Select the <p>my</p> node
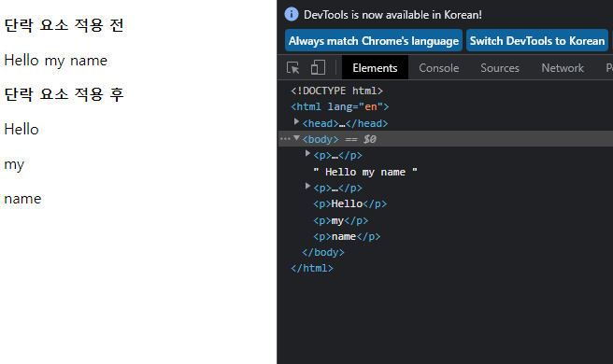The image size is (613, 364). click(x=340, y=220)
